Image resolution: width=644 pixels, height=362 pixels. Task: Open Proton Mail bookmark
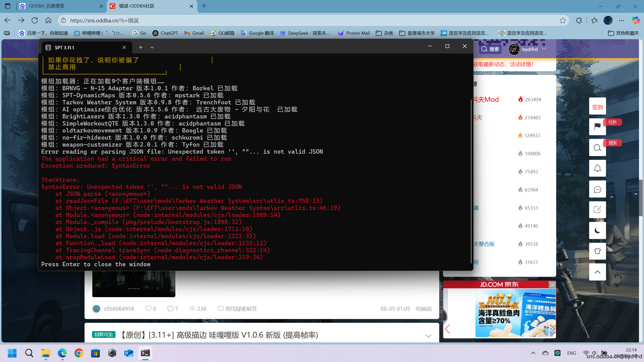point(354,33)
